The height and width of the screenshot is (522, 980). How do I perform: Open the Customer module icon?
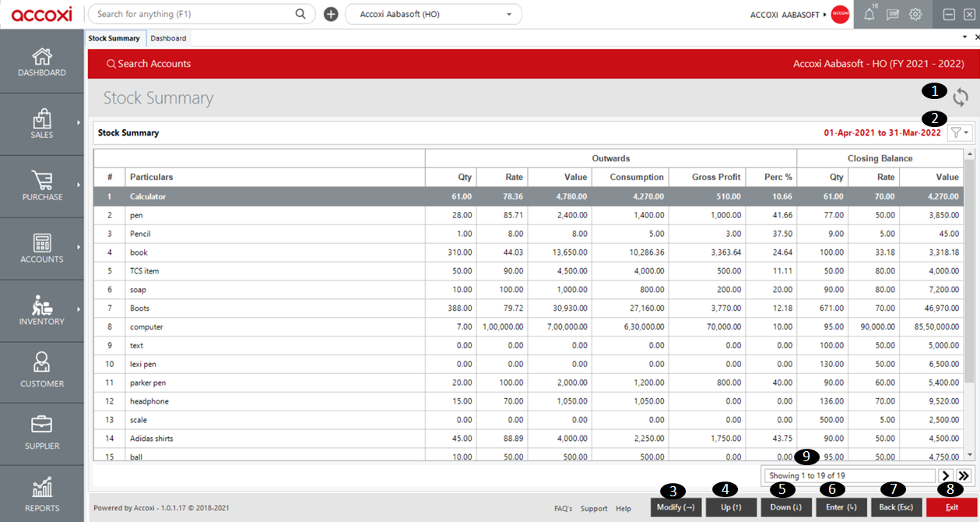tap(42, 362)
